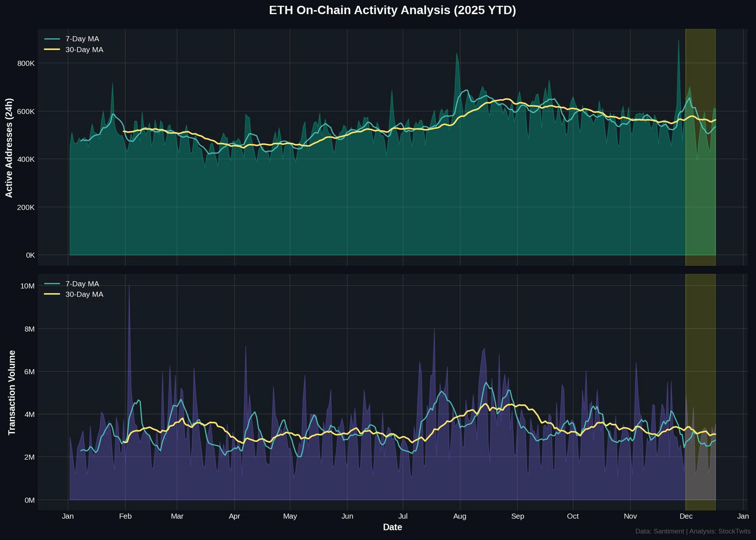Click the Feb month label on x-axis
The height and width of the screenshot is (540, 756).
[x=125, y=516]
